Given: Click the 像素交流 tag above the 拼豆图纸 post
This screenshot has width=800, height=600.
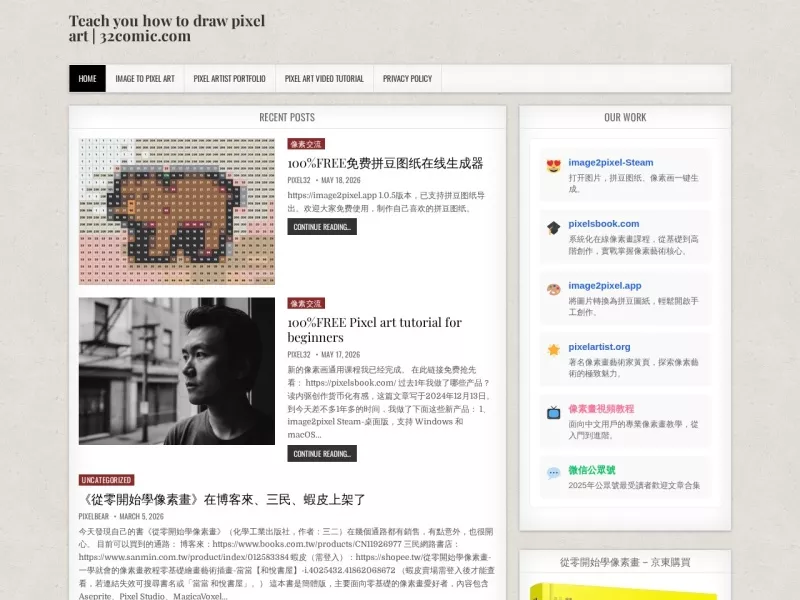Looking at the screenshot, I should [x=306, y=144].
